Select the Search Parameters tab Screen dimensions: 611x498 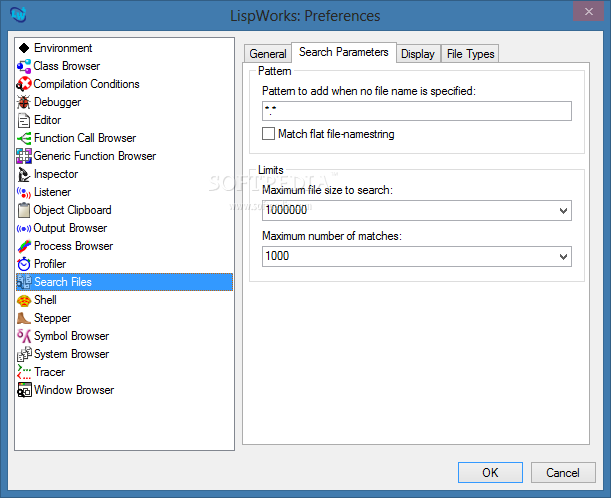click(344, 52)
